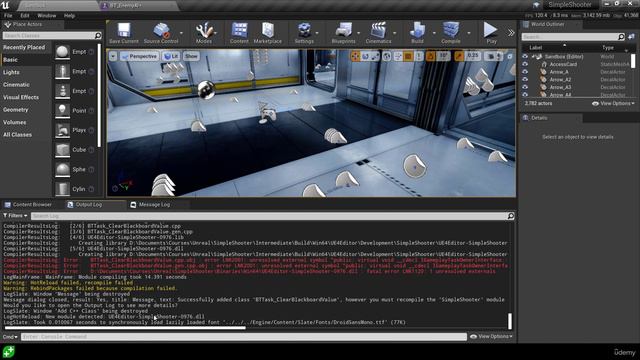
Task: Toggle rotation snap icon in viewport
Action: point(430,56)
